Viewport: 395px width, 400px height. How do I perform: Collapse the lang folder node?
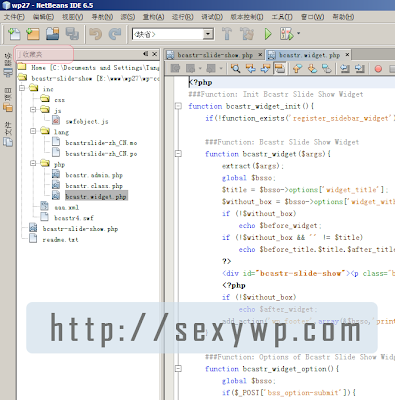tap(33, 131)
